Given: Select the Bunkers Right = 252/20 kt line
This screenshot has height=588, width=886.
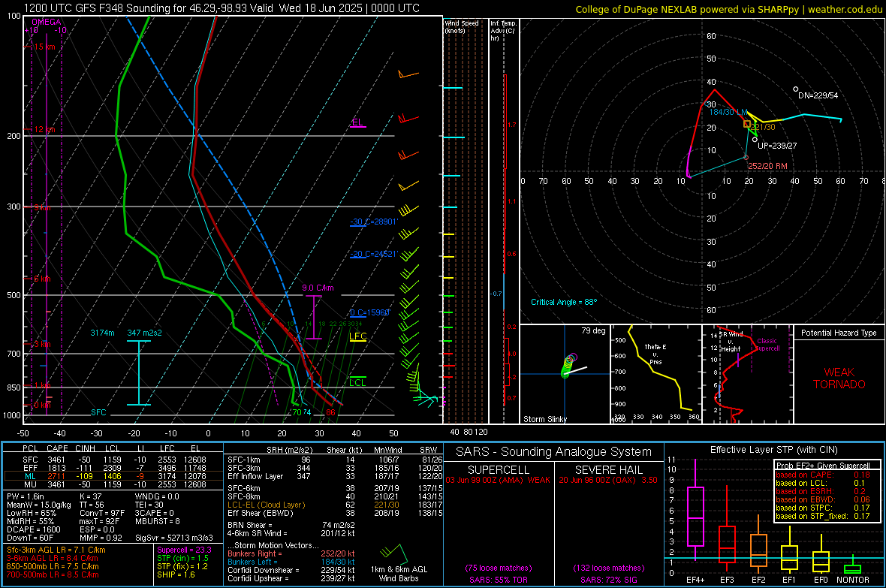Looking at the screenshot, I should tap(291, 554).
